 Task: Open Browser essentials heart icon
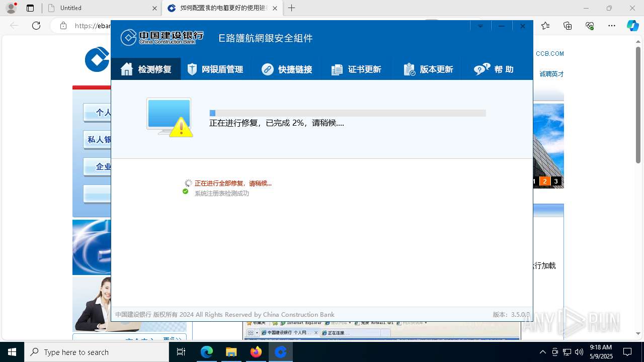[590, 26]
